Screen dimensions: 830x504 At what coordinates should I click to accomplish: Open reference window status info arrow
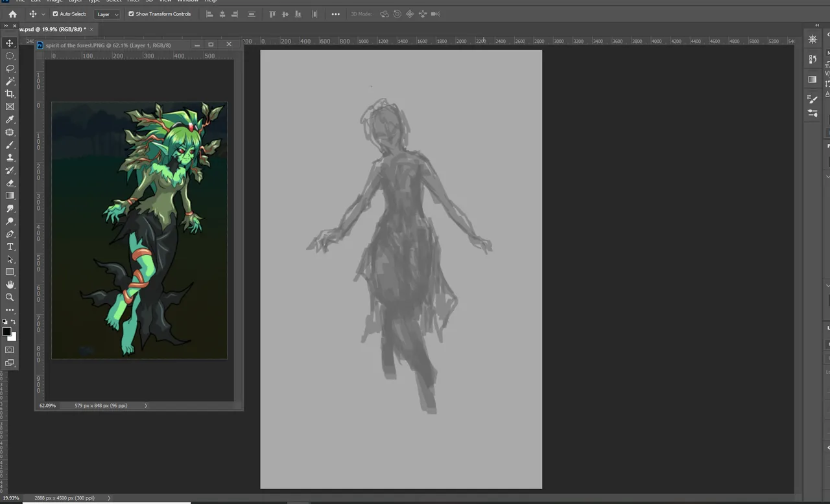[145, 406]
